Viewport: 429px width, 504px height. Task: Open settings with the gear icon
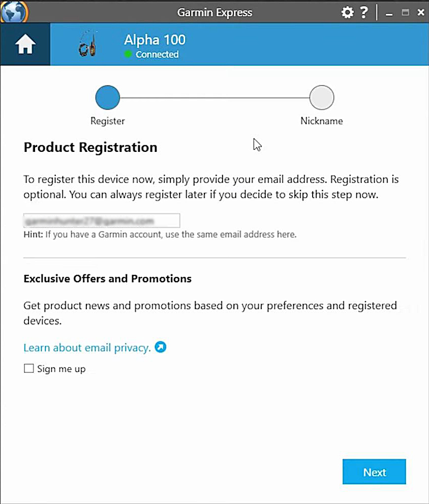347,13
